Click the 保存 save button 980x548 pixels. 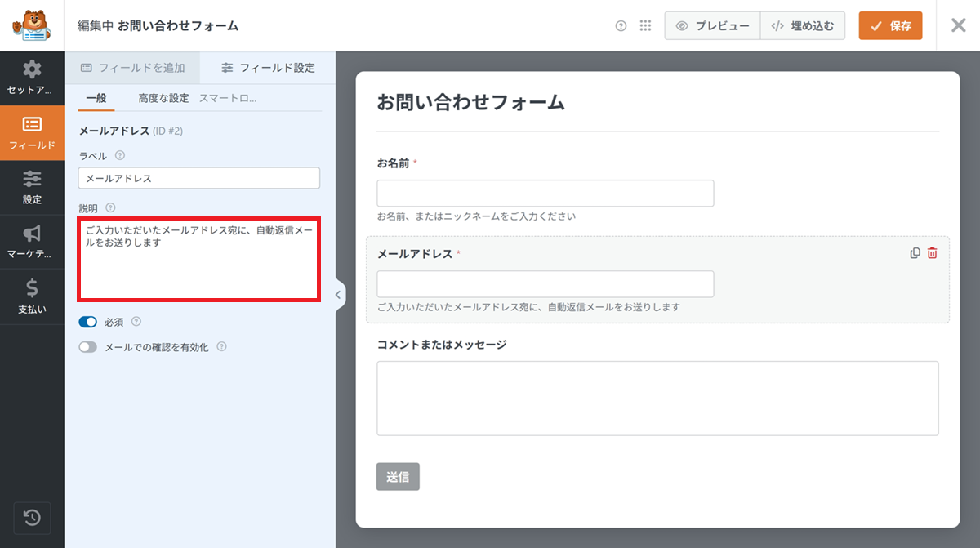[x=890, y=26]
